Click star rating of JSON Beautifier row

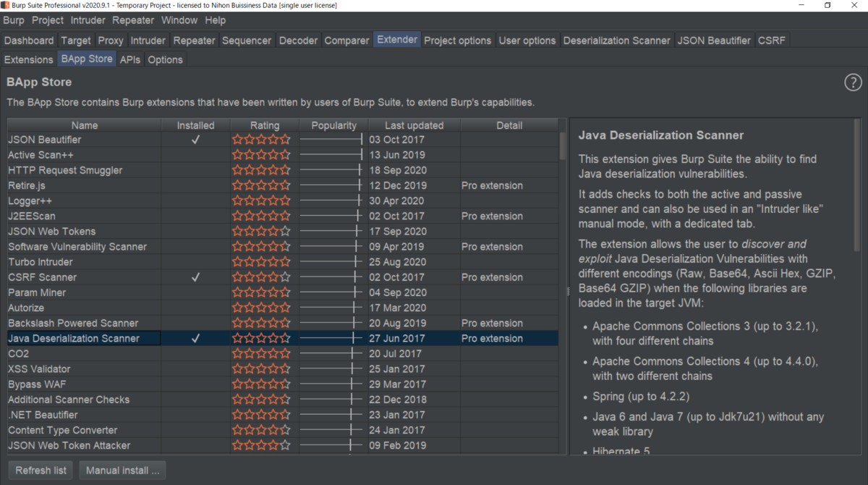point(261,140)
